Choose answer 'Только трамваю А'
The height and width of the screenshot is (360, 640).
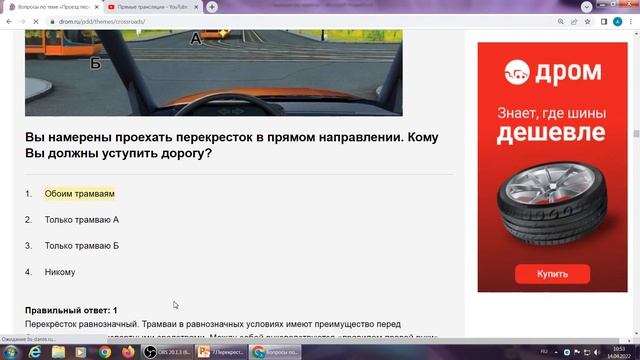point(82,220)
